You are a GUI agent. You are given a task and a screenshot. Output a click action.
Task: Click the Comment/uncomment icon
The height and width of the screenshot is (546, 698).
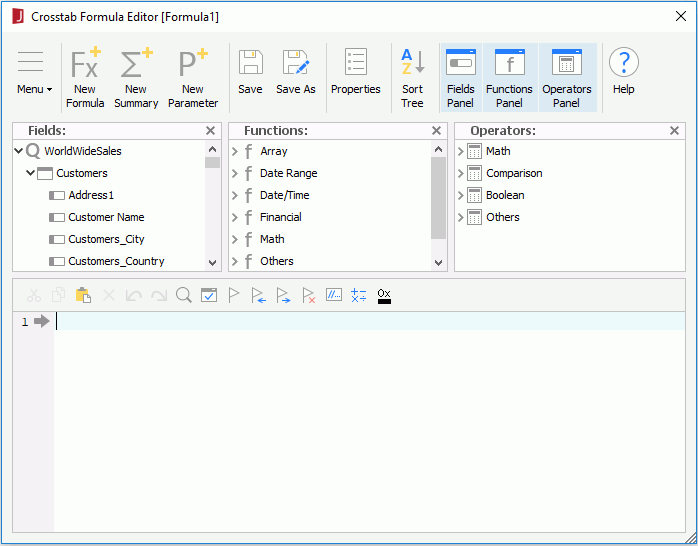[x=334, y=295]
